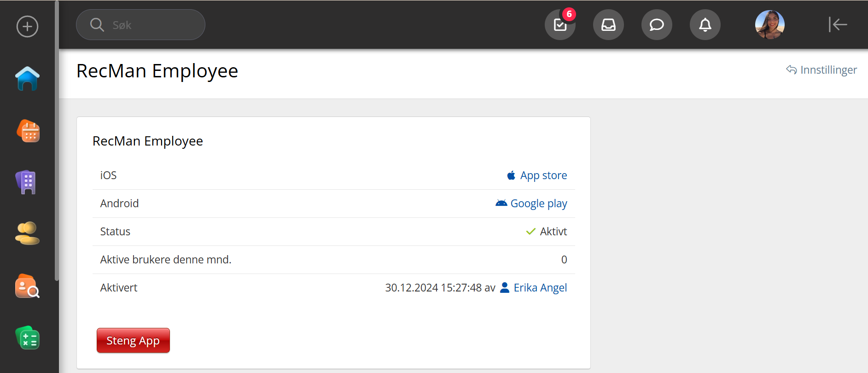Viewport: 868px width, 373px height.
Task: Collapse the panel with the arrow icon
Action: (x=838, y=25)
